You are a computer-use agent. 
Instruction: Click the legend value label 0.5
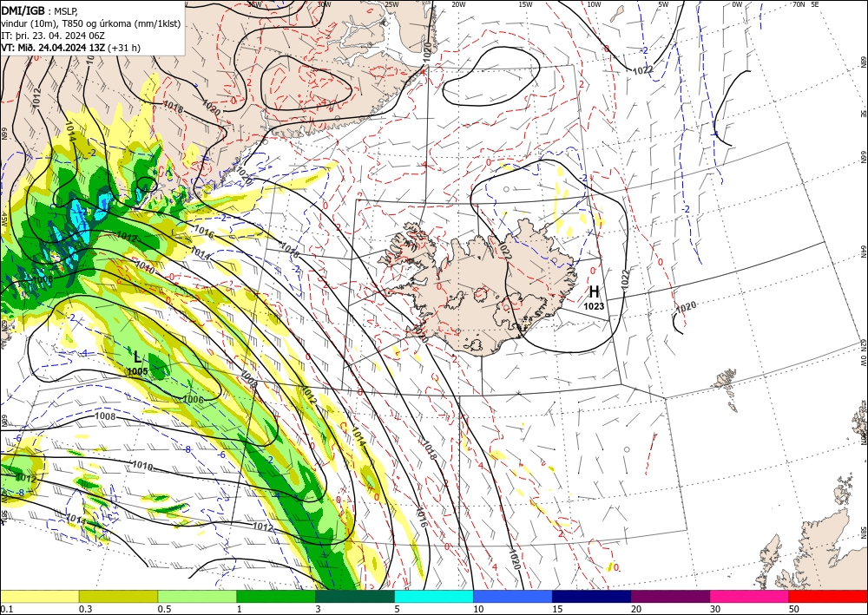coord(164,609)
